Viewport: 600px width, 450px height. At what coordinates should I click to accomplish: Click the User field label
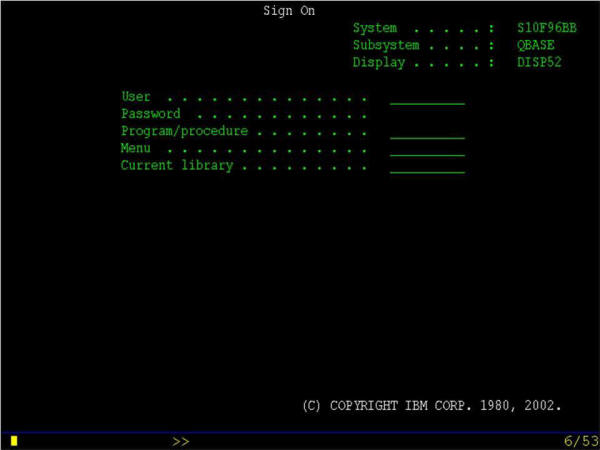(x=136, y=97)
